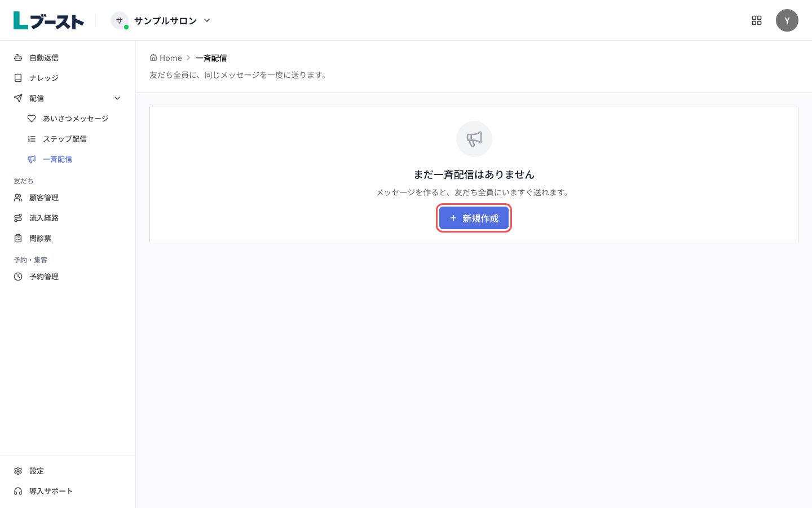Click the home icon in breadcrumb

(153, 58)
